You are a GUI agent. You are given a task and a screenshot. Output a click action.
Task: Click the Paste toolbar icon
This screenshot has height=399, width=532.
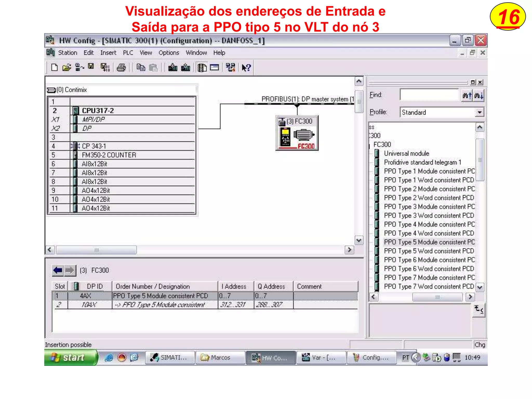tap(154, 68)
